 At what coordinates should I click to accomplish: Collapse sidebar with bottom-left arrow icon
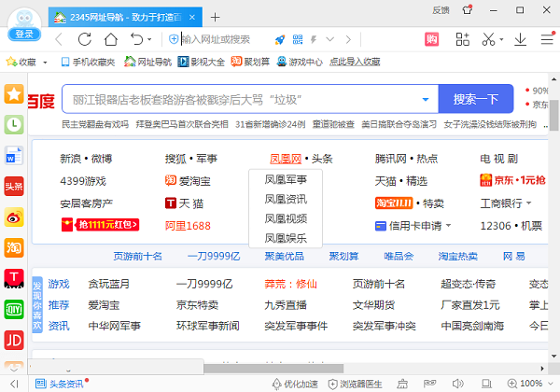[14, 384]
